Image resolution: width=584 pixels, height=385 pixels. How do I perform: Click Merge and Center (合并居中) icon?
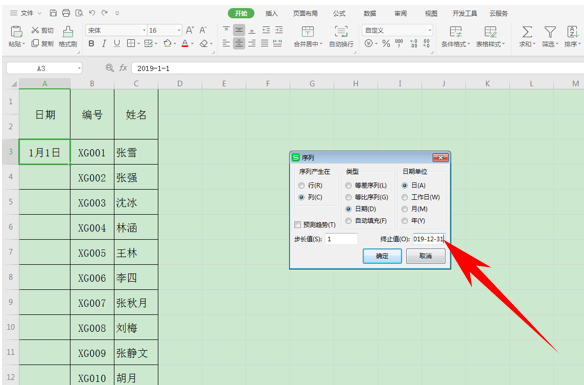coord(308,32)
